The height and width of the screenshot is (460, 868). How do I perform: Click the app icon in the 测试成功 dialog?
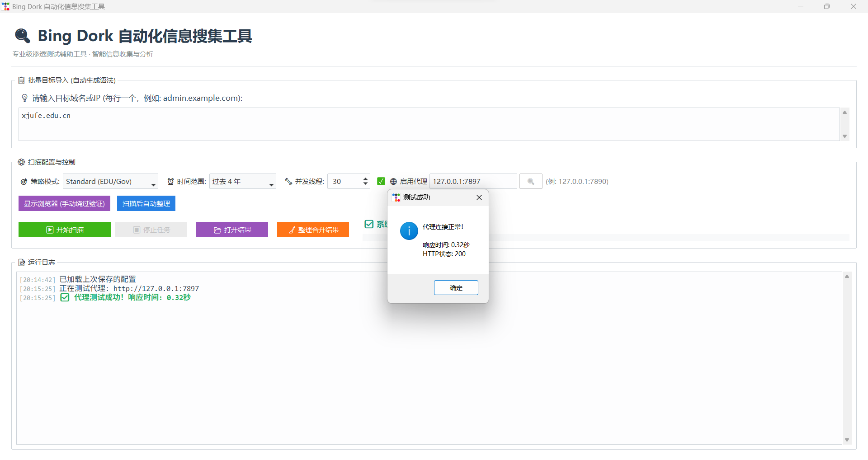tap(396, 197)
